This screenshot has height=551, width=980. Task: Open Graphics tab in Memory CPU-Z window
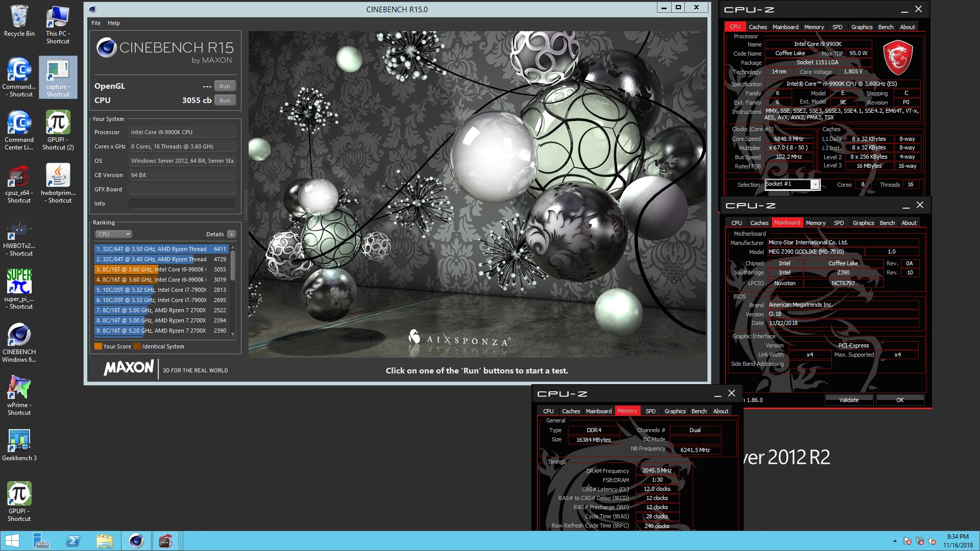click(x=675, y=411)
